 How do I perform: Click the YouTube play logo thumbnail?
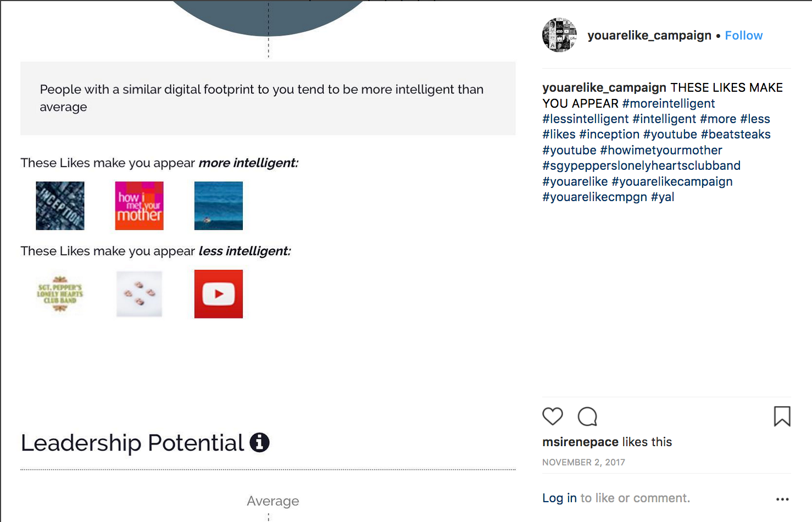click(x=218, y=294)
